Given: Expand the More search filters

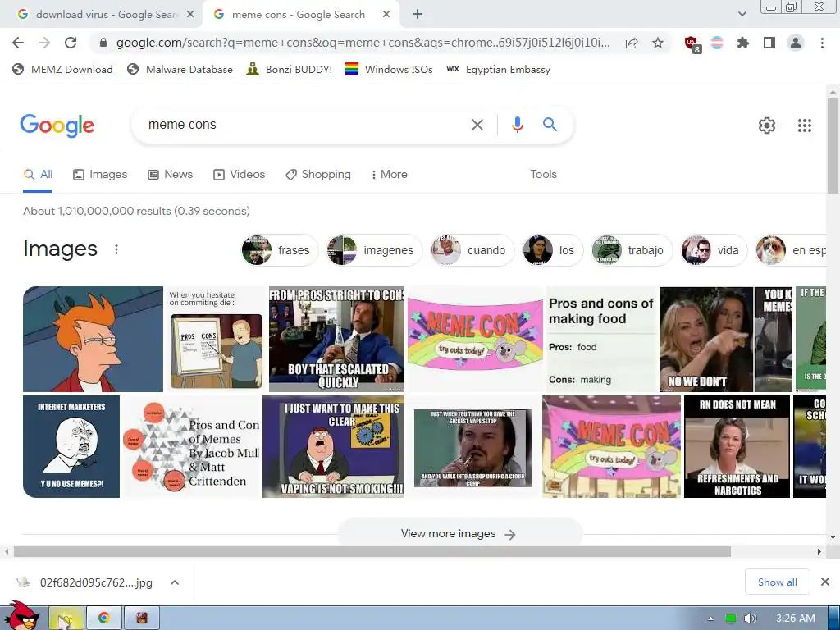Looking at the screenshot, I should click(389, 175).
